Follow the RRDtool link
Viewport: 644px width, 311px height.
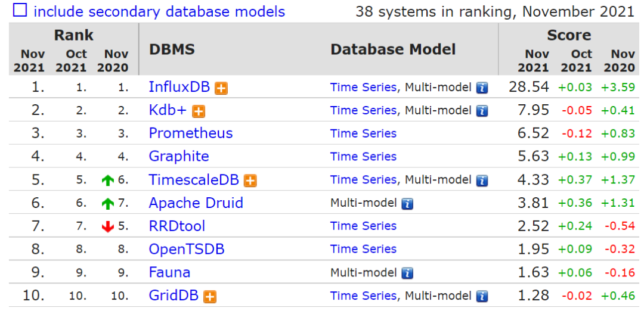[x=177, y=226]
